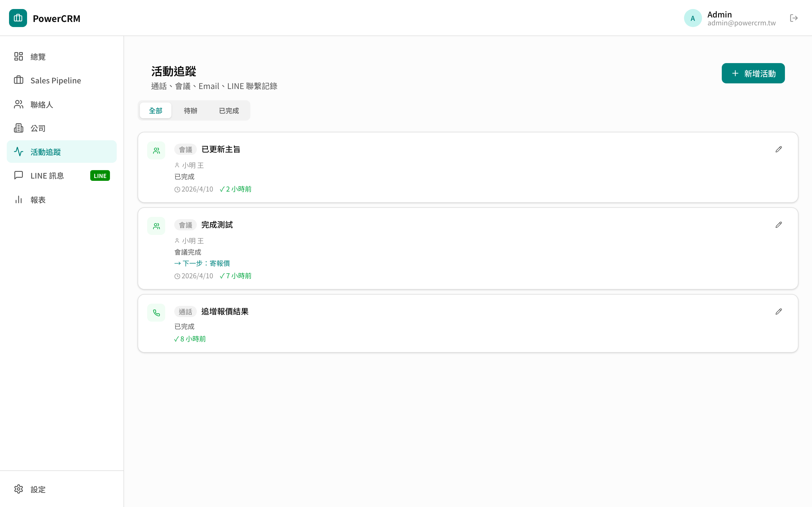Click the logout icon beside Admin
The width and height of the screenshot is (812, 507).
tap(794, 18)
